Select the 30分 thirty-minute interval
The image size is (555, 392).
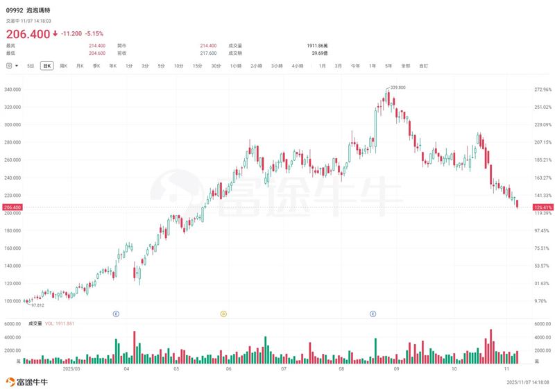click(x=216, y=66)
